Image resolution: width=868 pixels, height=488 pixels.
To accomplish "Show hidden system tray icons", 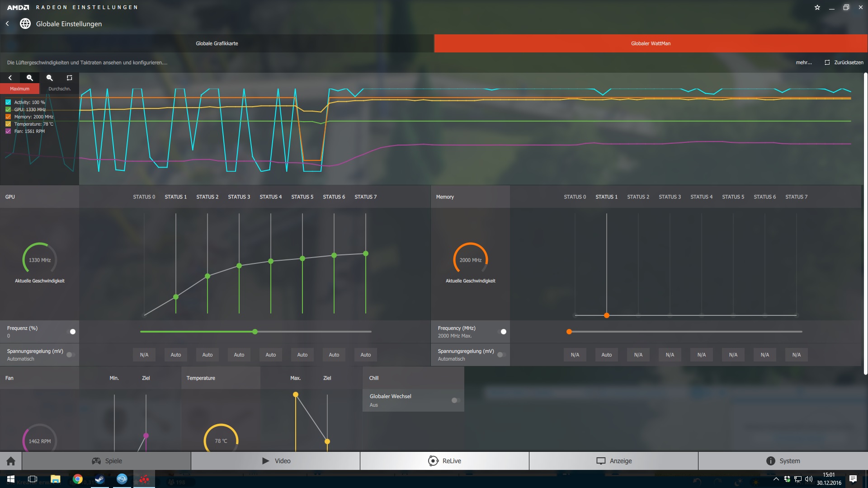I will [x=776, y=479].
